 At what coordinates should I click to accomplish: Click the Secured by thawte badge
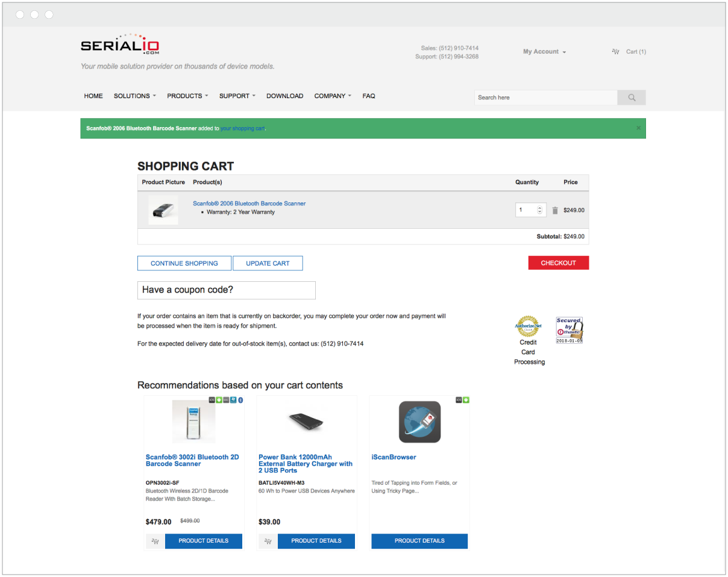point(570,330)
